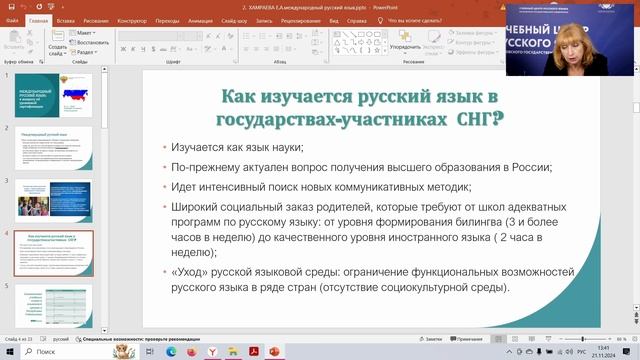Apply bold (Ж) formatting
This screenshot has width=640, height=360.
tap(123, 49)
